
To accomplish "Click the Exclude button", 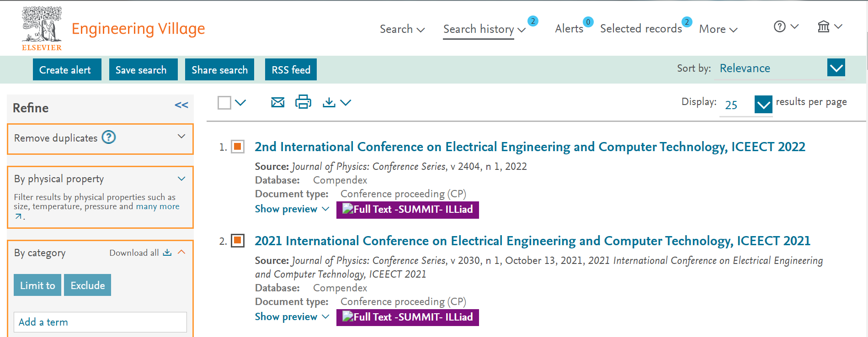I will click(x=88, y=285).
